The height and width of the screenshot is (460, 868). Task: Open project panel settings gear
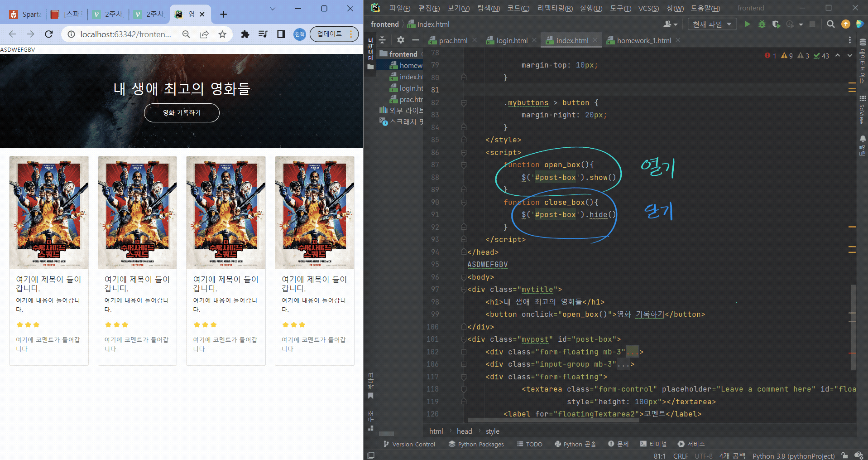400,40
